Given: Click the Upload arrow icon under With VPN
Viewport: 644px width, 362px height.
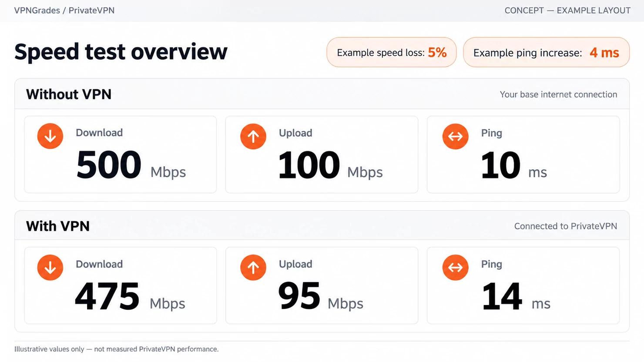Looking at the screenshot, I should click(253, 268).
